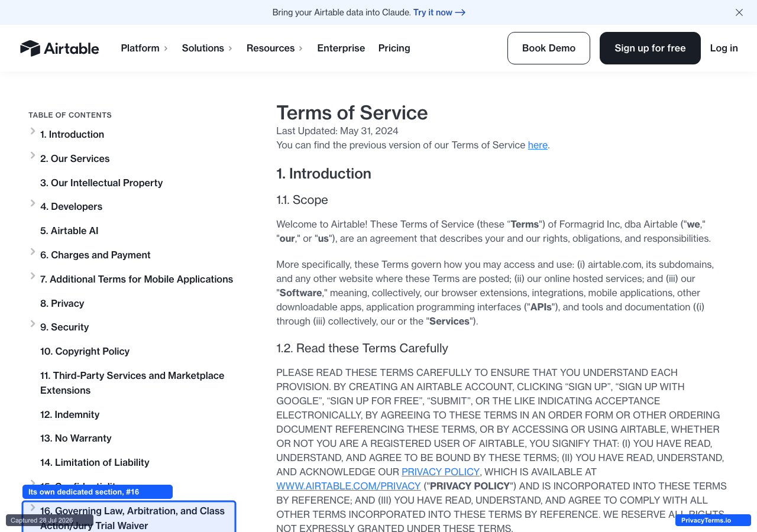Follow the 'Try it now' banner link

[x=439, y=12]
